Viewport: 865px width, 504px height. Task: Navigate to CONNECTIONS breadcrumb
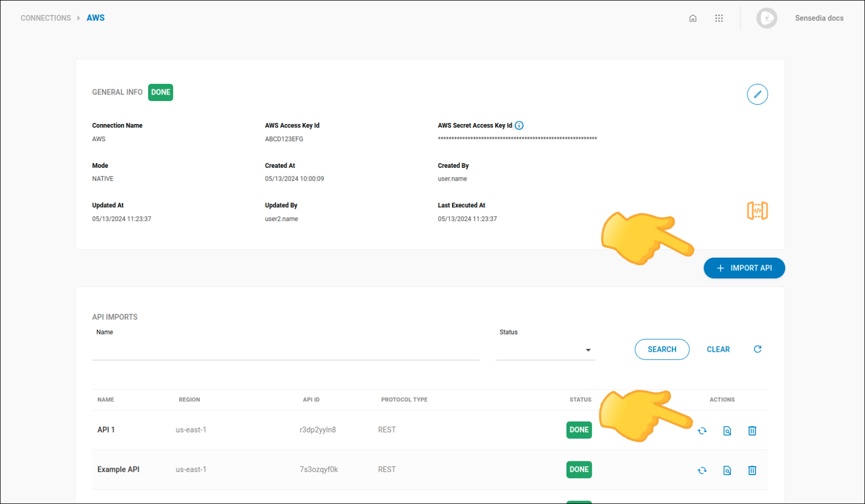[45, 18]
